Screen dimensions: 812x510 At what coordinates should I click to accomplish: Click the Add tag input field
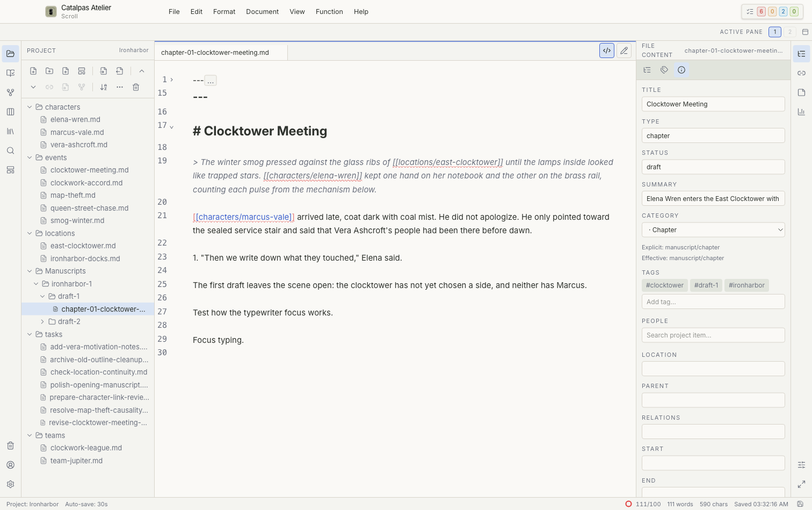[713, 301]
